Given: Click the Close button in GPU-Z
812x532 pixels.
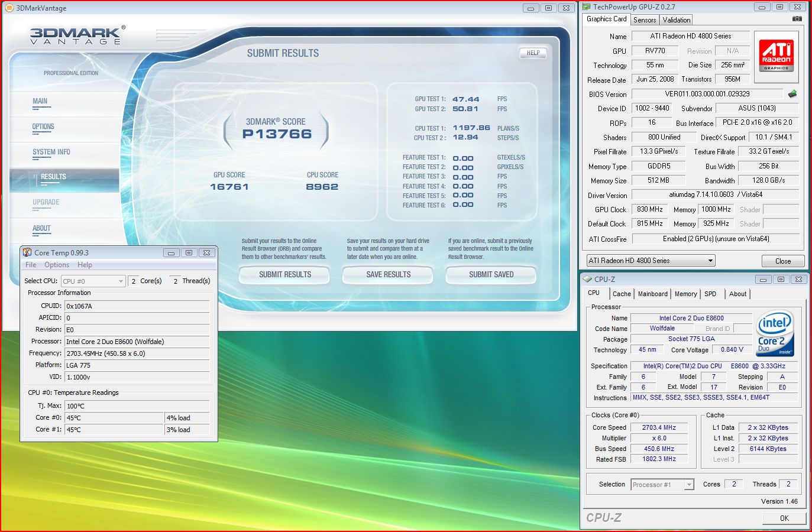Looking at the screenshot, I should tap(782, 261).
